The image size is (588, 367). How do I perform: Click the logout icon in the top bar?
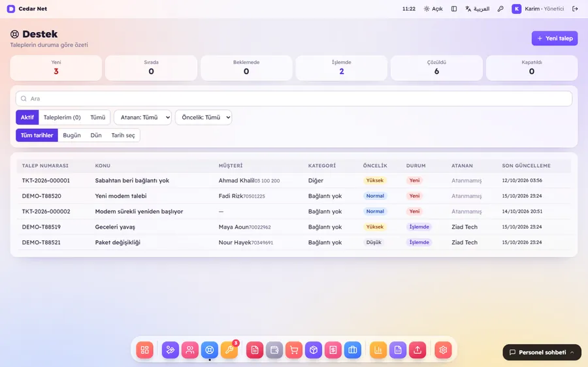tap(575, 8)
